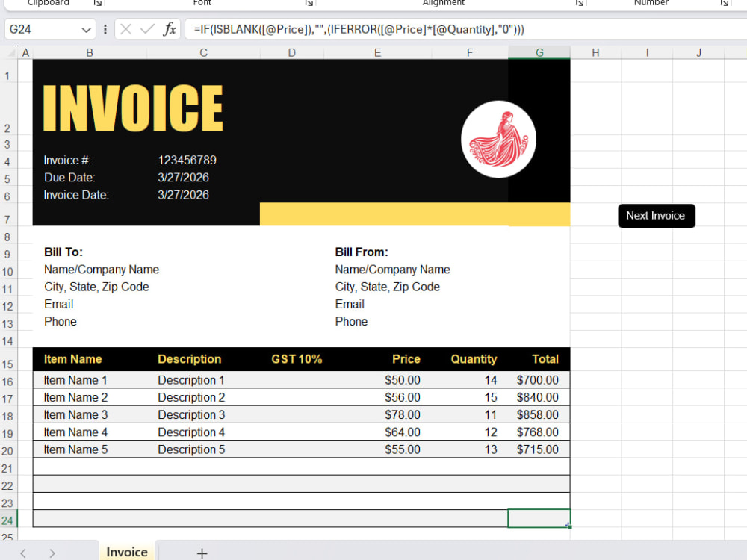The height and width of the screenshot is (560, 747).
Task: Click the $56.00 price cell
Action: (403, 398)
